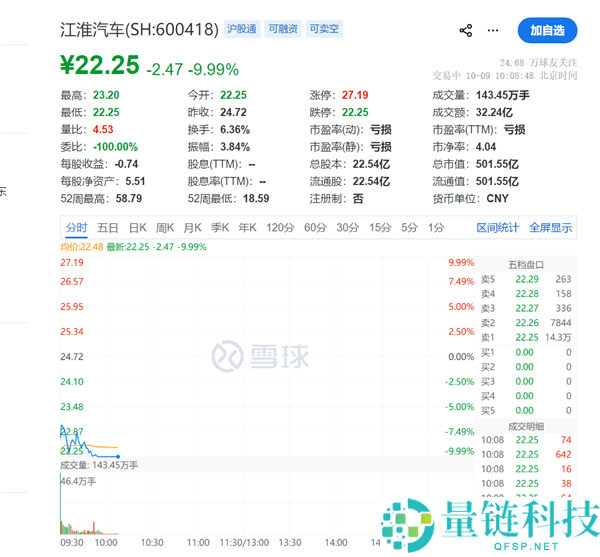Image resolution: width=600 pixels, height=557 pixels.
Task: Click the 买2 order row
Action: click(526, 367)
